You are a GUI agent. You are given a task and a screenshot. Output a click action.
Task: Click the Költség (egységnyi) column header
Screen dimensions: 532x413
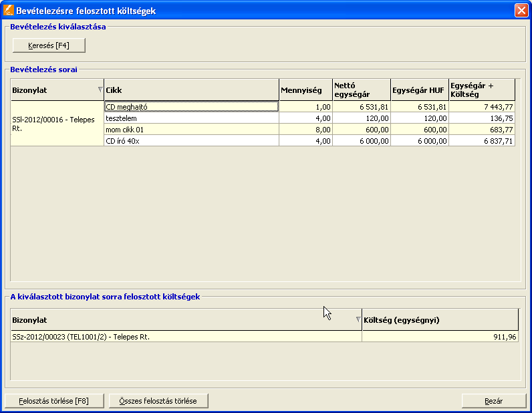(440, 319)
